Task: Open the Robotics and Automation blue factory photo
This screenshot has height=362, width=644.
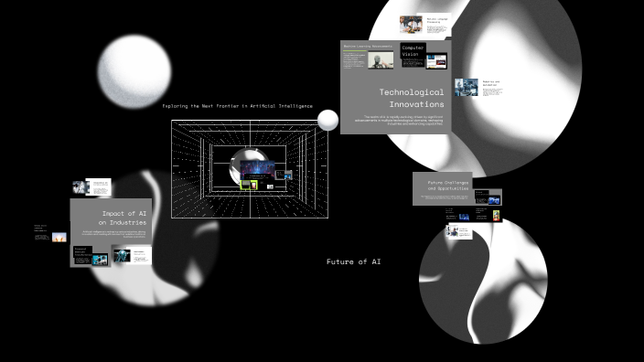Action: (x=467, y=88)
